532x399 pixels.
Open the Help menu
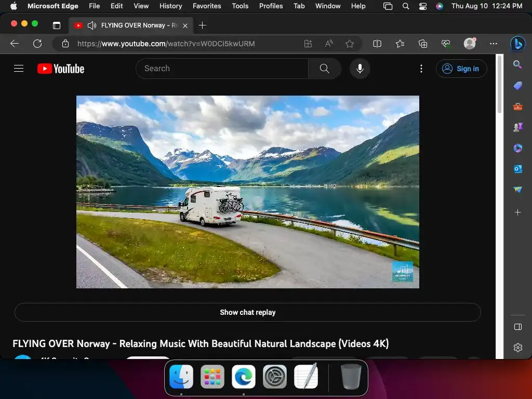coord(358,6)
